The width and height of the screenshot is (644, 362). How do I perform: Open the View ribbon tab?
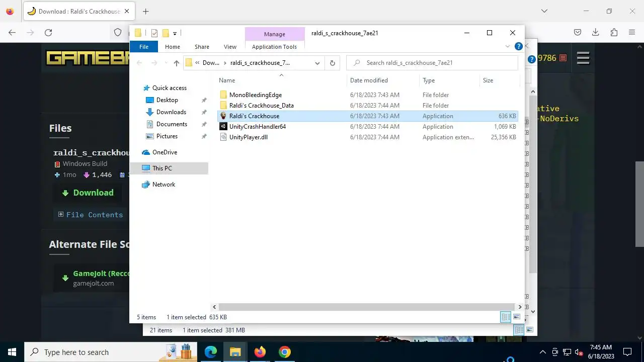point(230,47)
